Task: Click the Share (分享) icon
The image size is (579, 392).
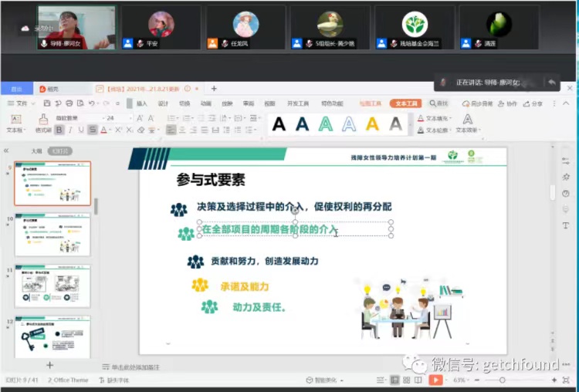Action: coord(533,103)
